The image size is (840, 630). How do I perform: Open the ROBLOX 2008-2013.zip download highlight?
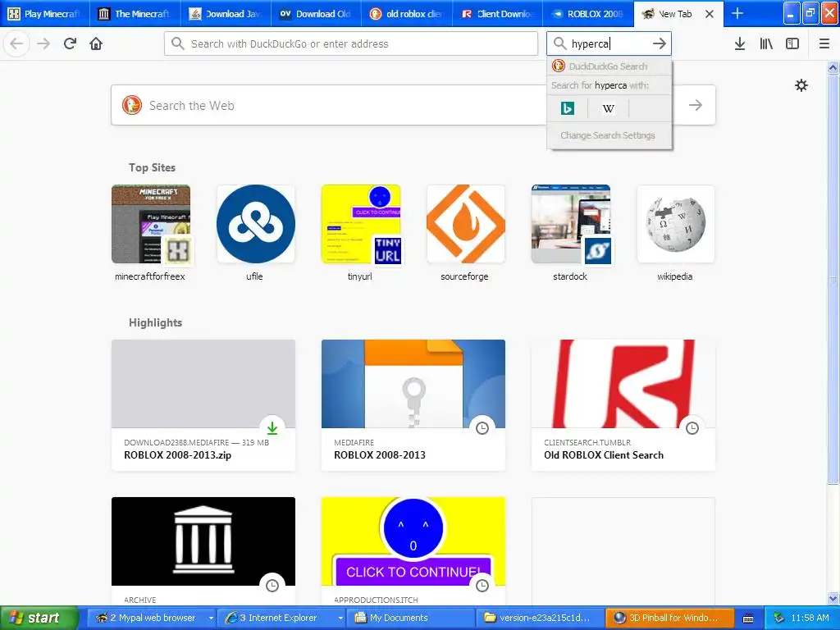point(203,405)
